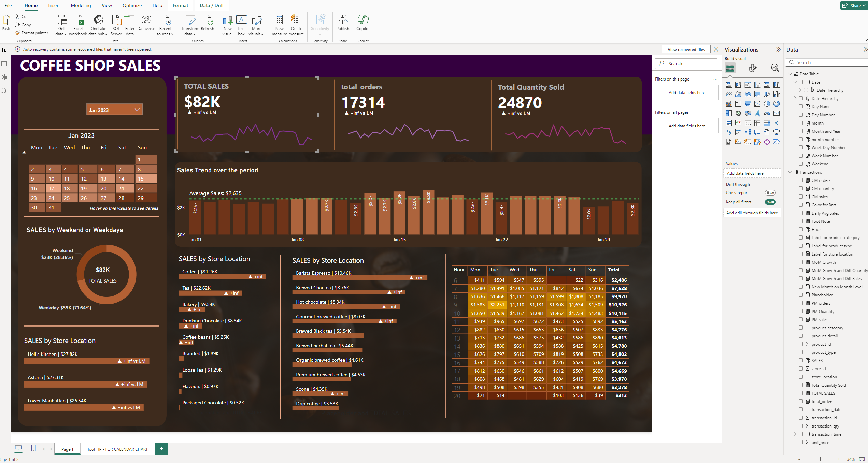Viewport: 868px width, 463px height.
Task: Open the File menu
Action: [8, 5]
